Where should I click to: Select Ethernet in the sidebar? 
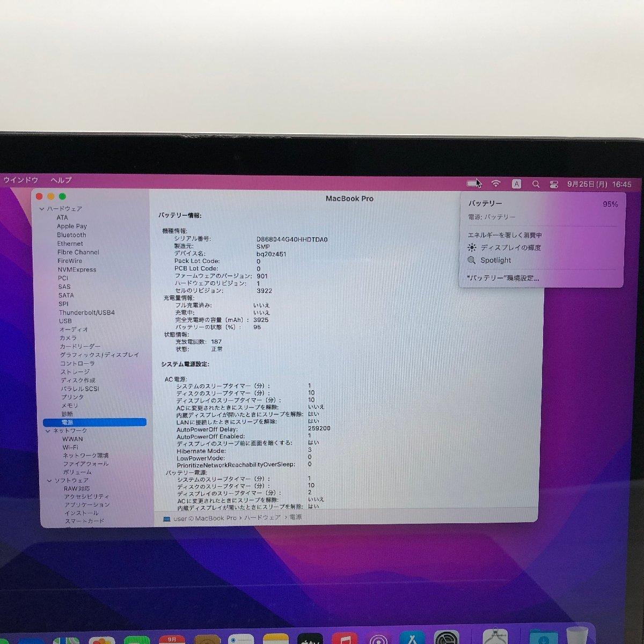70,244
